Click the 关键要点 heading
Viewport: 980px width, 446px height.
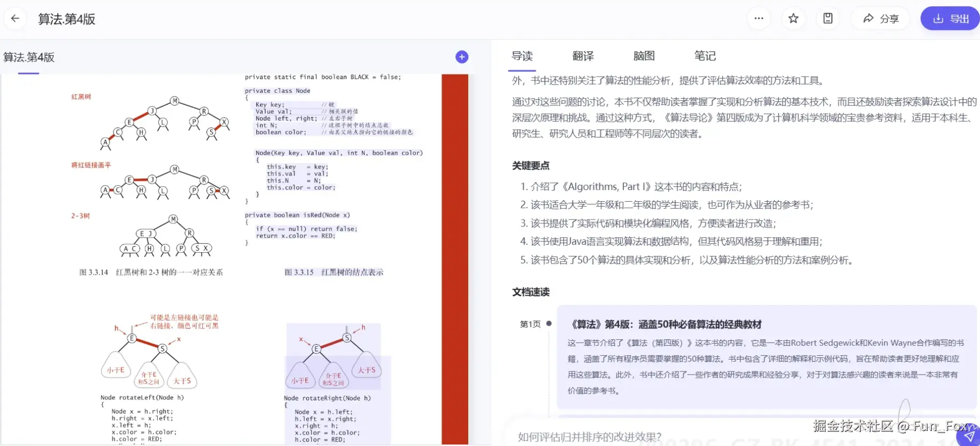click(x=530, y=166)
